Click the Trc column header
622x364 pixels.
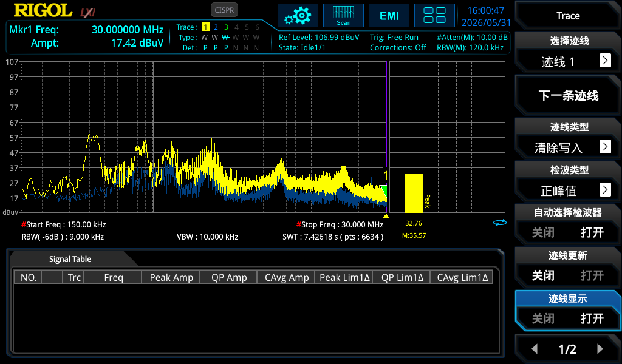click(73, 277)
